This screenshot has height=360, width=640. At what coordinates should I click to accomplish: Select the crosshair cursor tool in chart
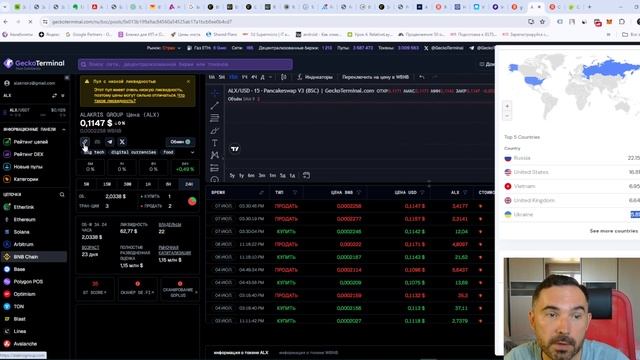[215, 93]
